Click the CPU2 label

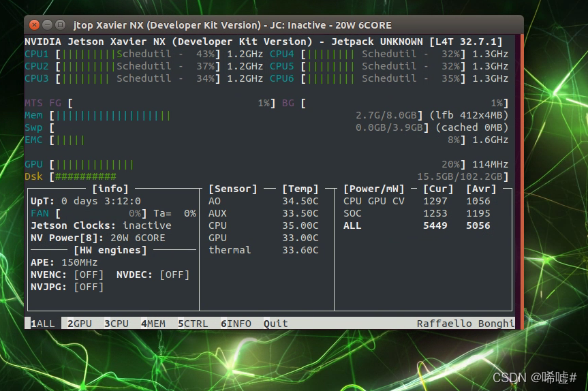tap(36, 66)
